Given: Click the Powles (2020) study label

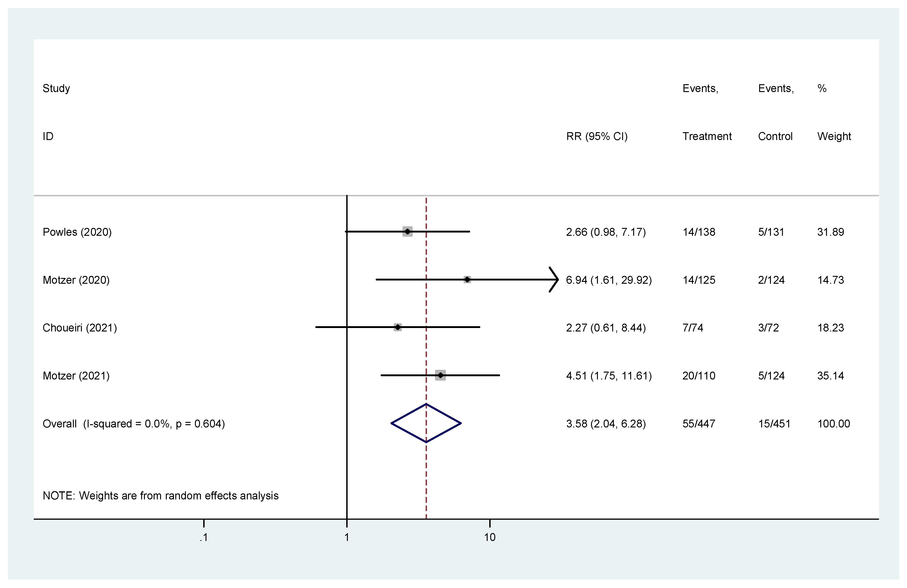Looking at the screenshot, I should (77, 232).
